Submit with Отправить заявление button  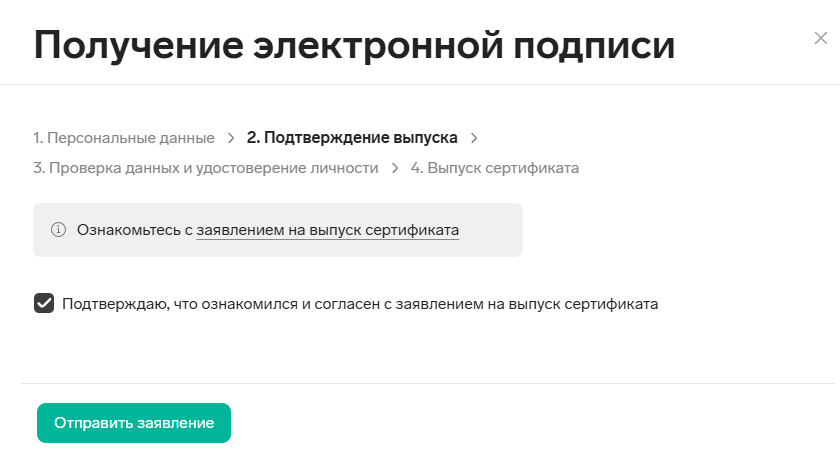134,423
